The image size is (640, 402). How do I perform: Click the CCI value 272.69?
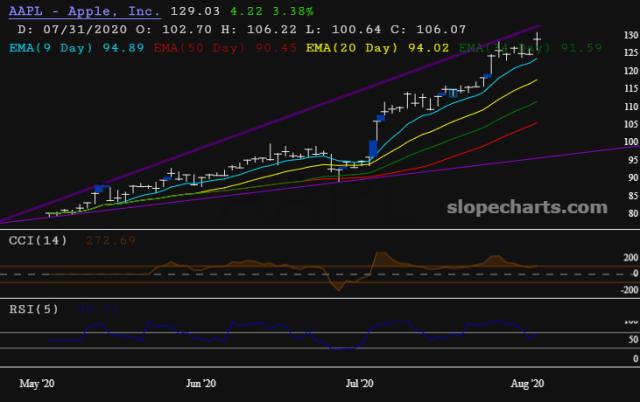(110, 240)
